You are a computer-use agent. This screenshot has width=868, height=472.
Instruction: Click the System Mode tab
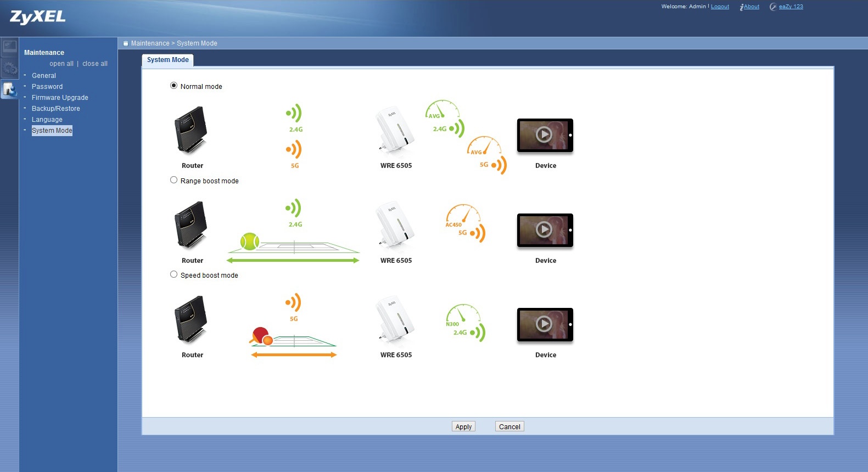(167, 60)
